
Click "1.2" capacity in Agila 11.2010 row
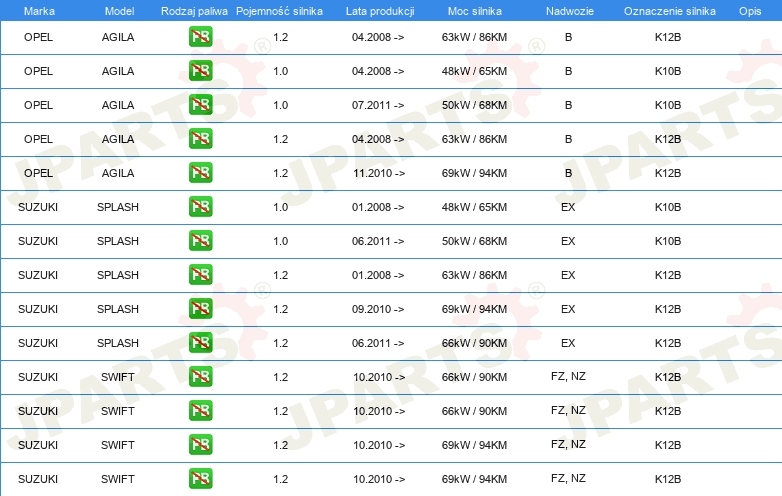[280, 173]
